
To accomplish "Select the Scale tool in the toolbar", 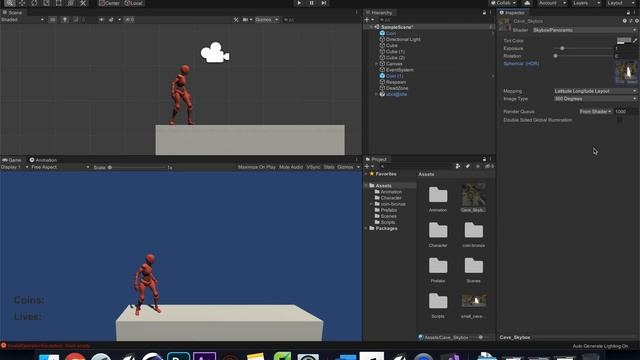I will 47,3.
